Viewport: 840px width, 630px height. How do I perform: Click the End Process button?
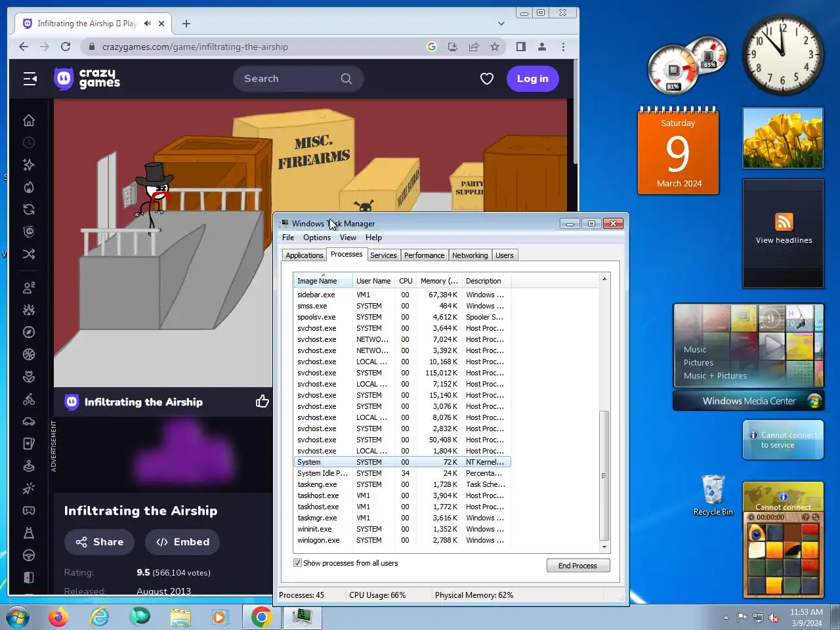(x=578, y=566)
